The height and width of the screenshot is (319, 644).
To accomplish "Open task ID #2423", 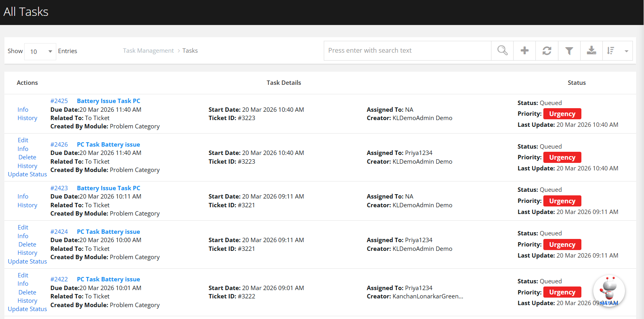I will (x=59, y=188).
